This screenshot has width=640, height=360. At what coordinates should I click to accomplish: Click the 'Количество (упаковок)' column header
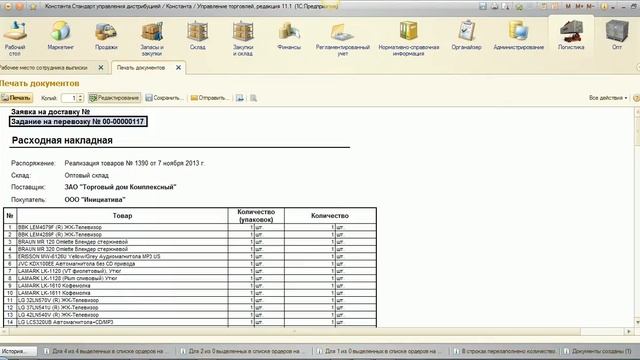click(256, 216)
